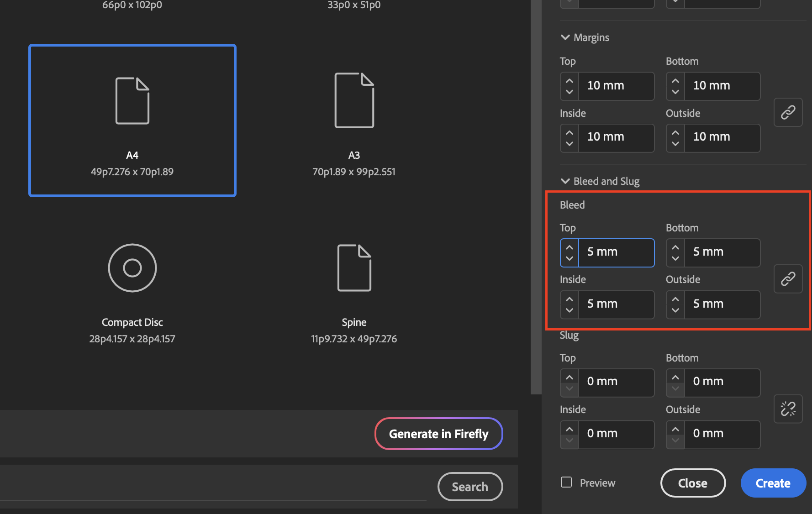
Task: Click the Slug Outside value field
Action: click(722, 434)
